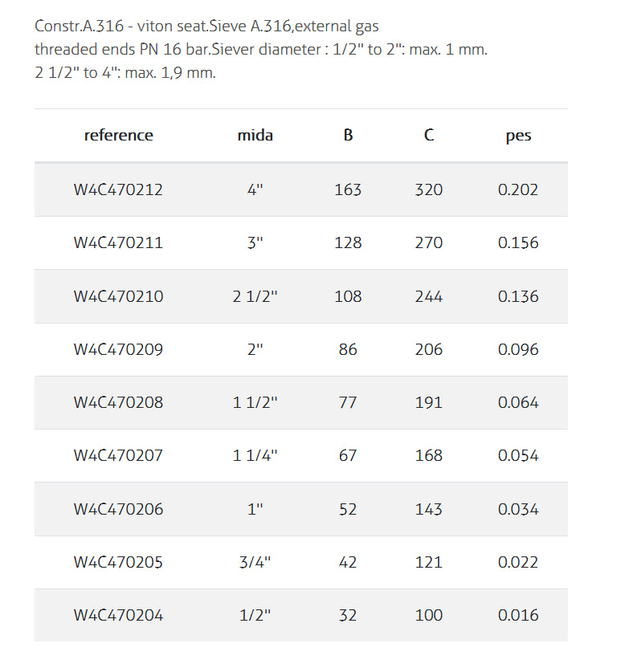The image size is (625, 672).
Task: Open reference W4C470205
Action: [x=118, y=562]
